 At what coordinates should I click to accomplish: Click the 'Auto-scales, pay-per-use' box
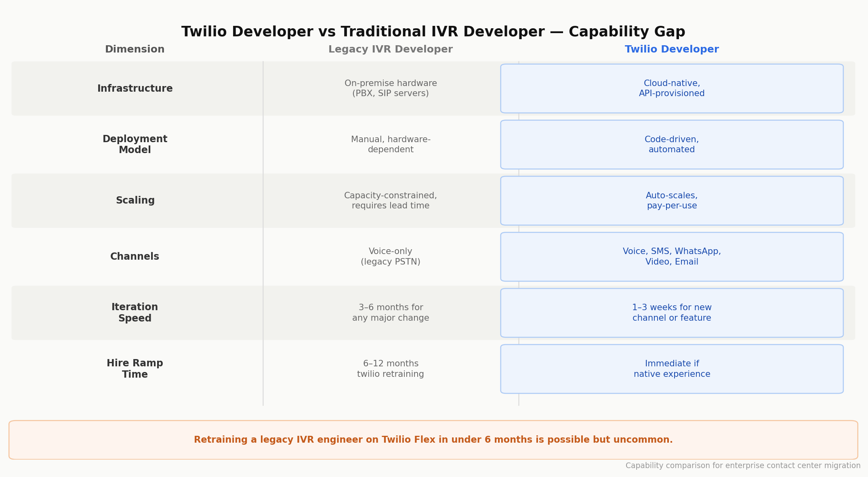click(672, 201)
